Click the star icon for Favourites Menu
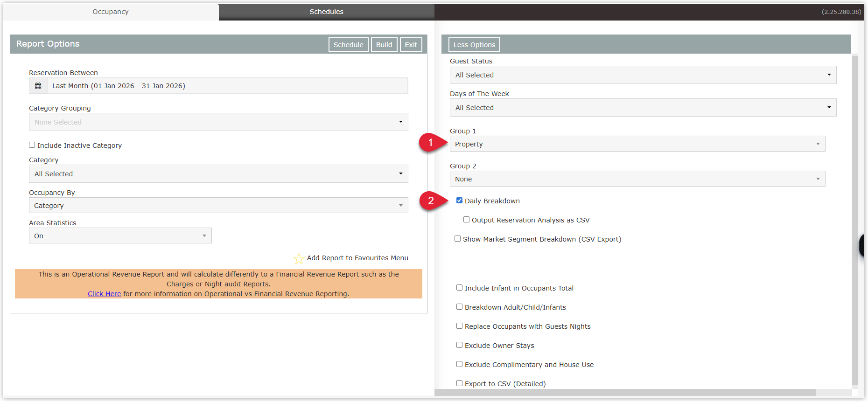The width and height of the screenshot is (868, 402). click(x=299, y=258)
